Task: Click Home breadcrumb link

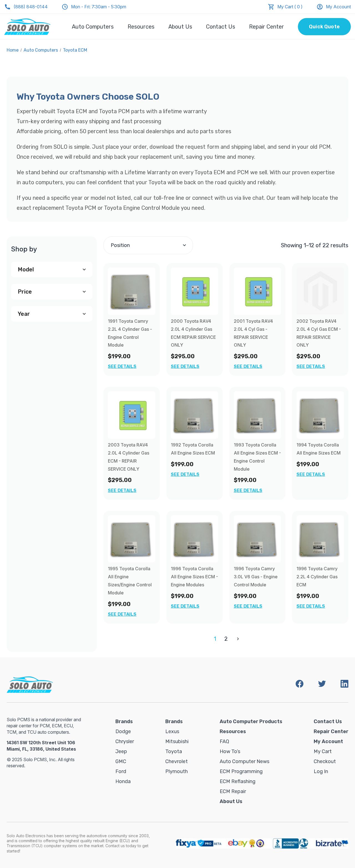Action: click(x=12, y=50)
